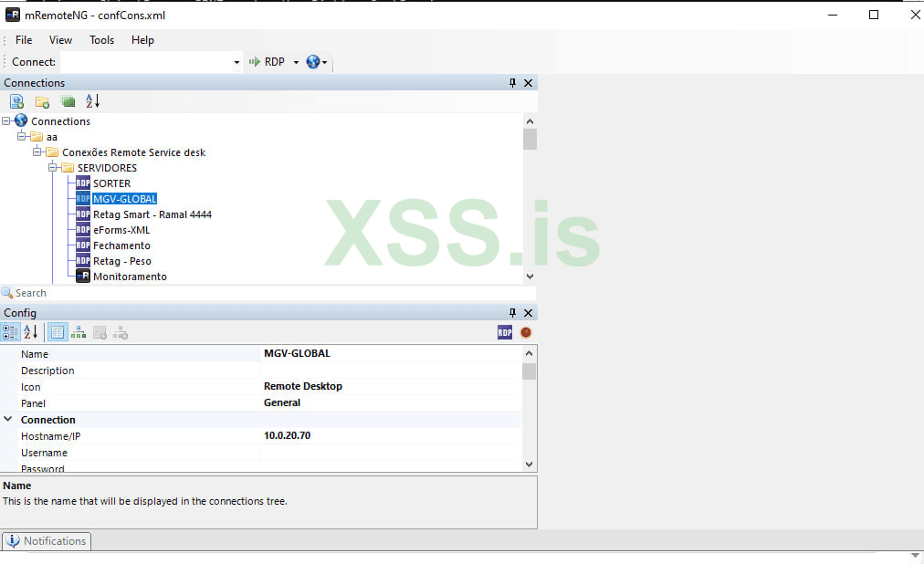This screenshot has height=564, width=924.
Task: Click the mRemoteNG title bar app icon
Action: click(x=13, y=15)
